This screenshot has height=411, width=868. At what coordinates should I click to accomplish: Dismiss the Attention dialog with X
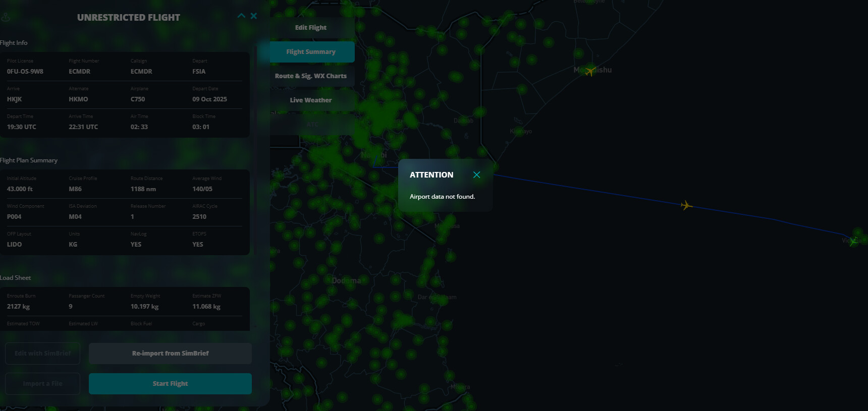tap(476, 175)
